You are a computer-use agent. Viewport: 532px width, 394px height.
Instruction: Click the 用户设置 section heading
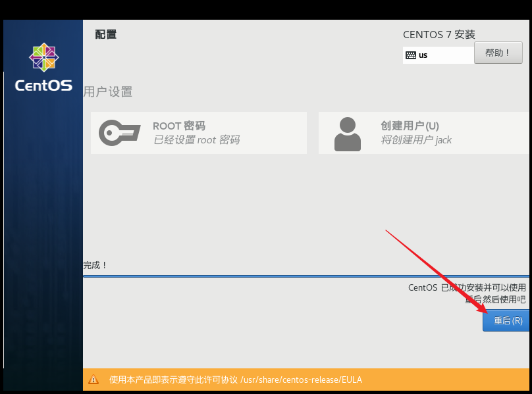(108, 91)
